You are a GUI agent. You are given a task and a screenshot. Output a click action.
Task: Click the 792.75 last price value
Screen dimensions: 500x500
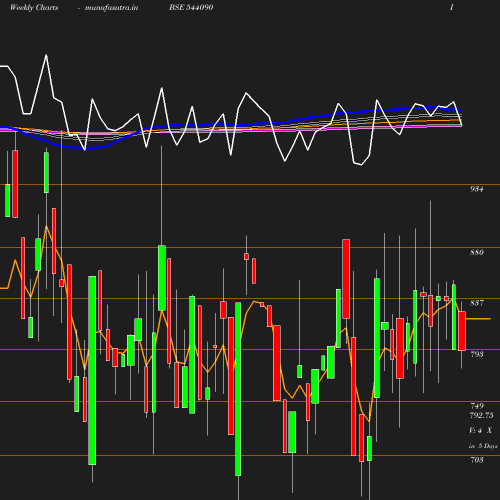click(x=482, y=415)
